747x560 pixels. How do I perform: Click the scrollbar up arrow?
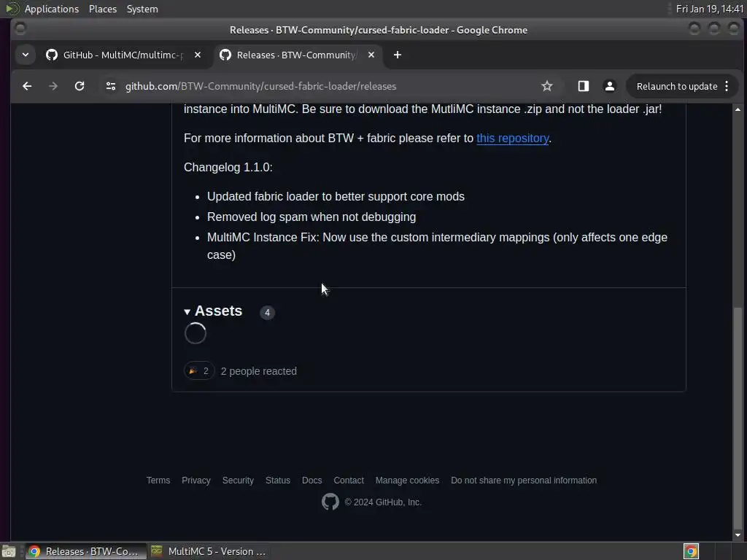click(738, 109)
